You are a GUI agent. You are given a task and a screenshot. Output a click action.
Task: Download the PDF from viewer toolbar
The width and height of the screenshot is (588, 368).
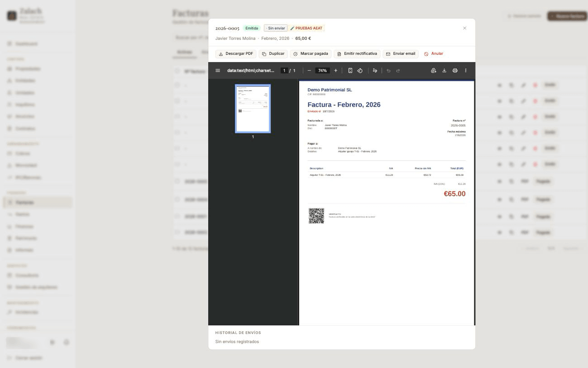444,70
